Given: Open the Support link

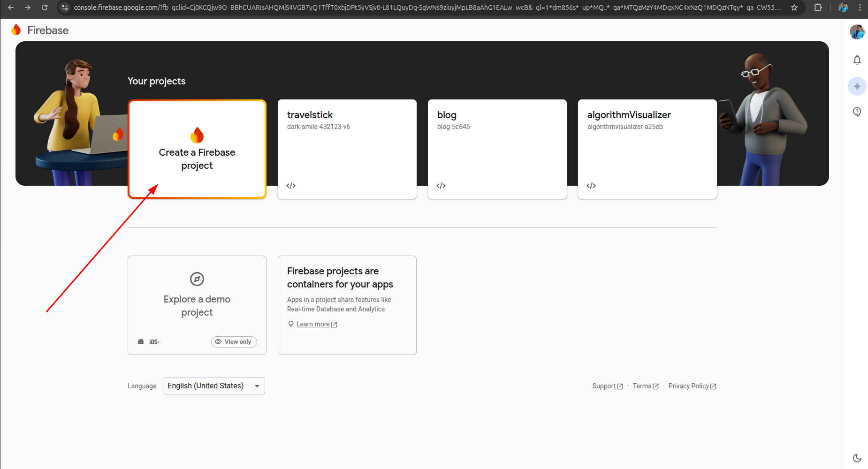Looking at the screenshot, I should pos(608,386).
